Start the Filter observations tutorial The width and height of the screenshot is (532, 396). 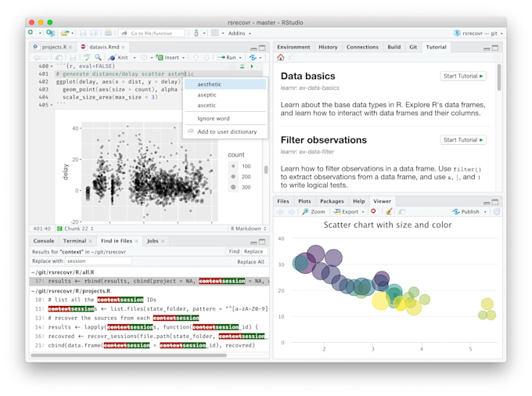tap(463, 140)
